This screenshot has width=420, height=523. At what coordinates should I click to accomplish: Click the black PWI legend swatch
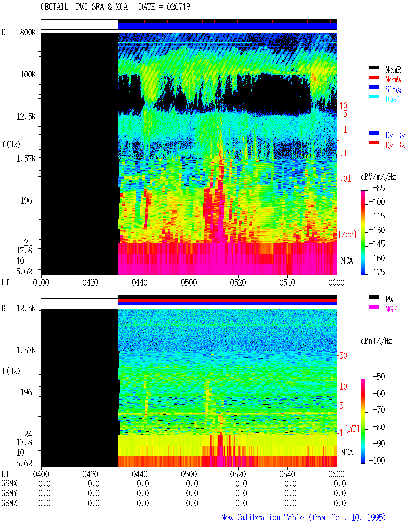[x=374, y=297]
